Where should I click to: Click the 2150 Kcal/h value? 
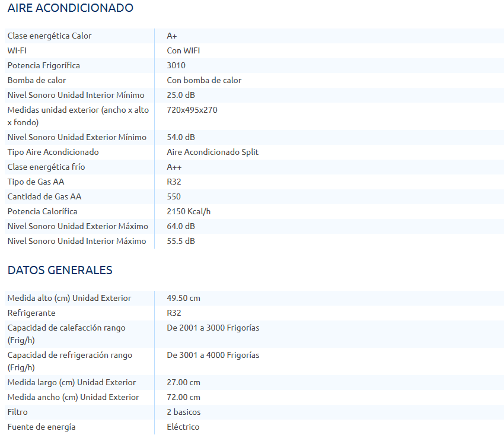point(189,211)
